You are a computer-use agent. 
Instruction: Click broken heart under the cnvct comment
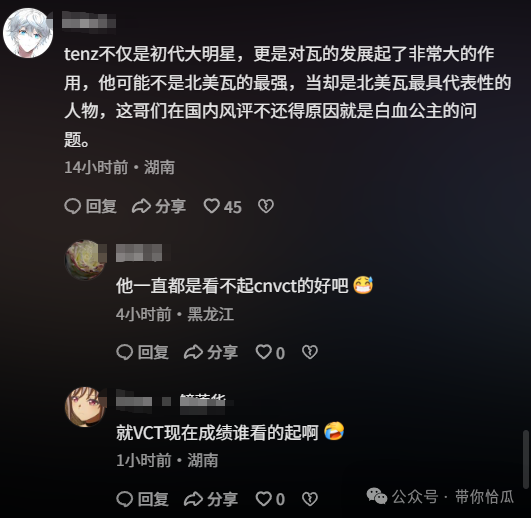[310, 352]
